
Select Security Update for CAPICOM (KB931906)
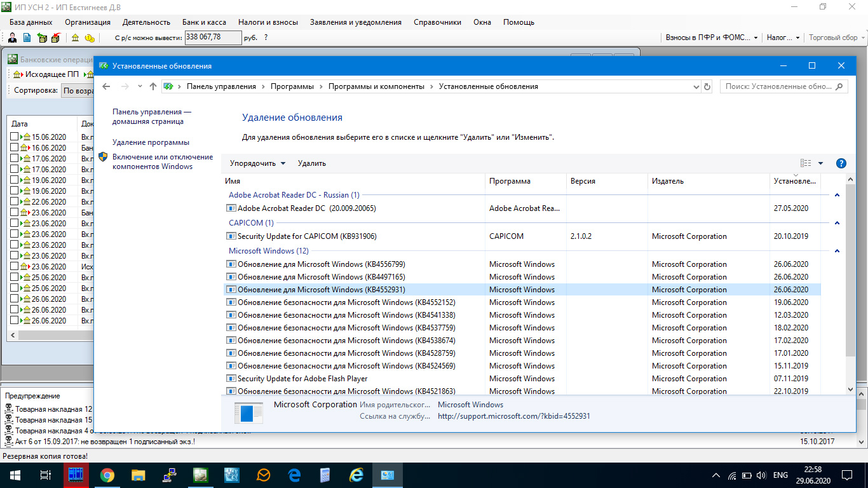coord(521,236)
